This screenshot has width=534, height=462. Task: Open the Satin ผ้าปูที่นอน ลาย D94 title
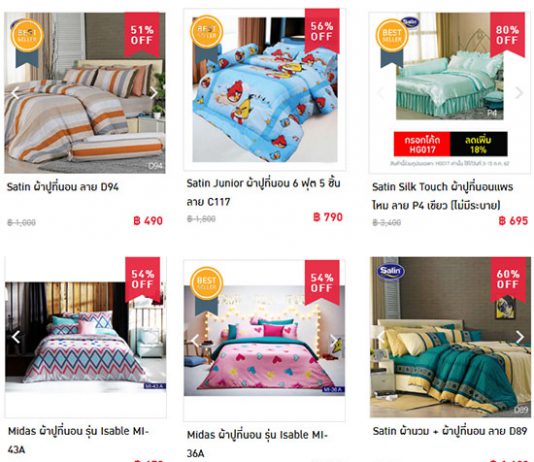pos(63,187)
